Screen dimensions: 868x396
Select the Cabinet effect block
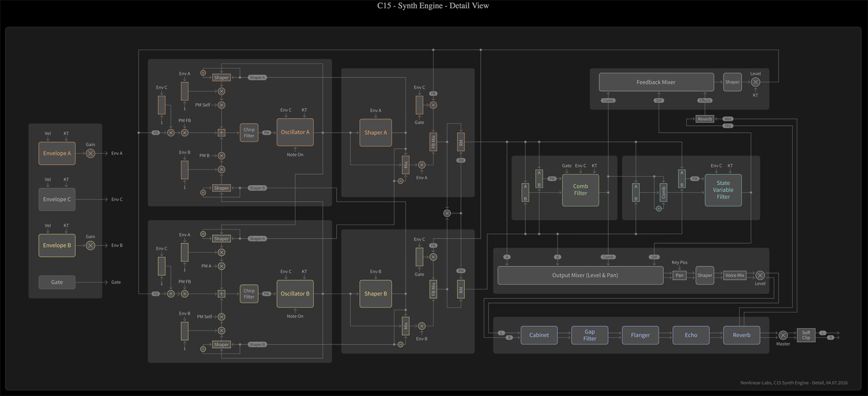539,335
